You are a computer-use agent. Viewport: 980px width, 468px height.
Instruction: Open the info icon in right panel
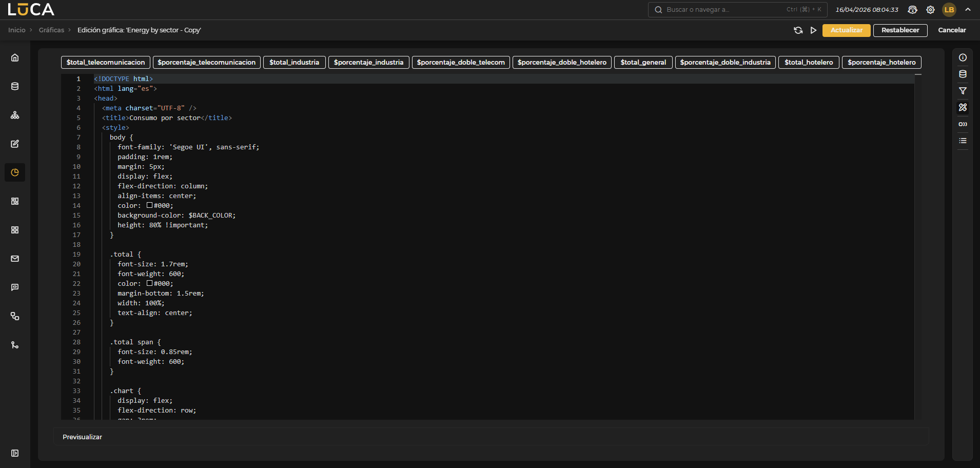(963, 57)
